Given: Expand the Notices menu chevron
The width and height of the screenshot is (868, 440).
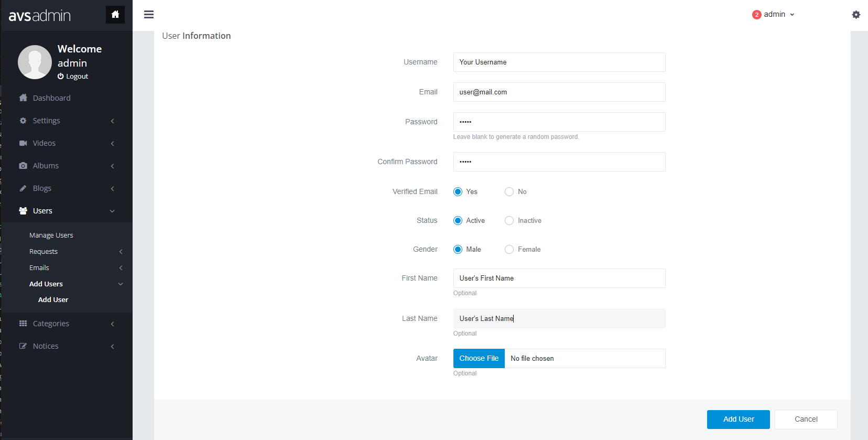Looking at the screenshot, I should (x=112, y=347).
